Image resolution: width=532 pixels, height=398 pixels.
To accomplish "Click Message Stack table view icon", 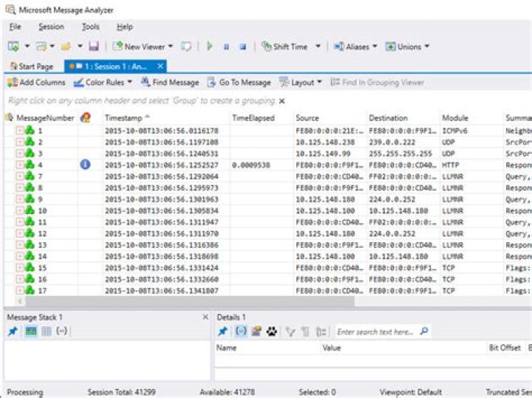I will point(31,332).
